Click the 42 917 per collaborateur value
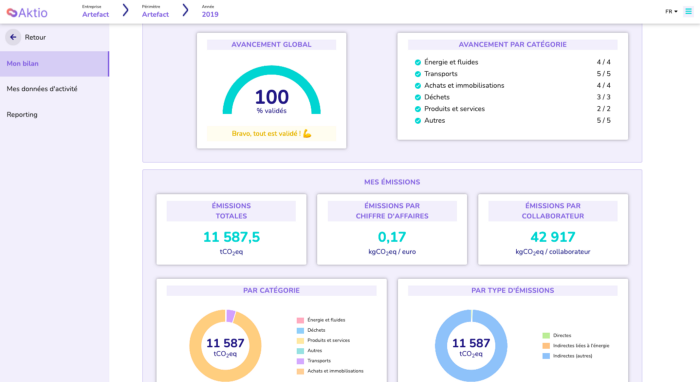The height and width of the screenshot is (382, 700). tap(553, 237)
